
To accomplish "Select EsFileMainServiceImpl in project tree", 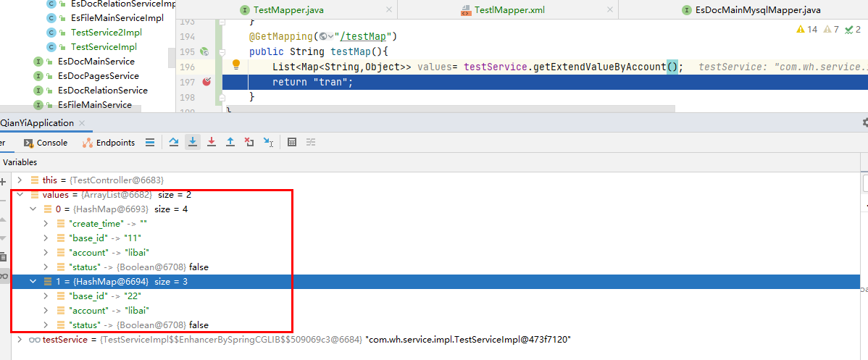I will [117, 17].
